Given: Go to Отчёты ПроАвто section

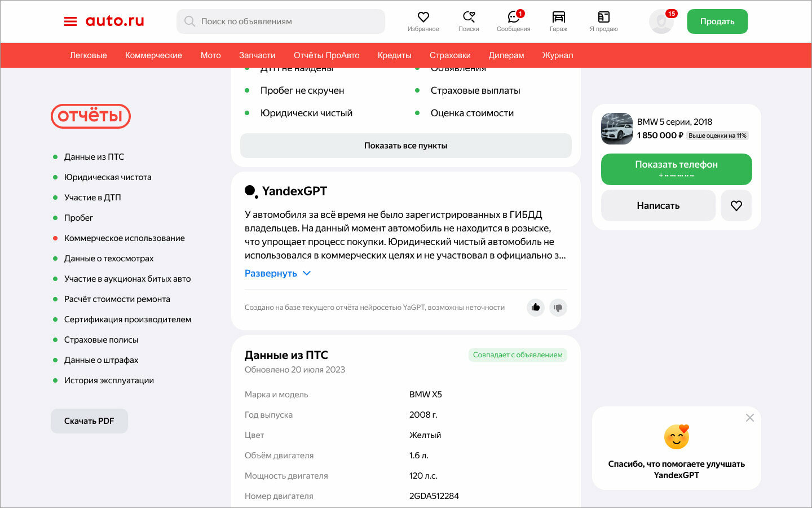Looking at the screenshot, I should coord(326,55).
